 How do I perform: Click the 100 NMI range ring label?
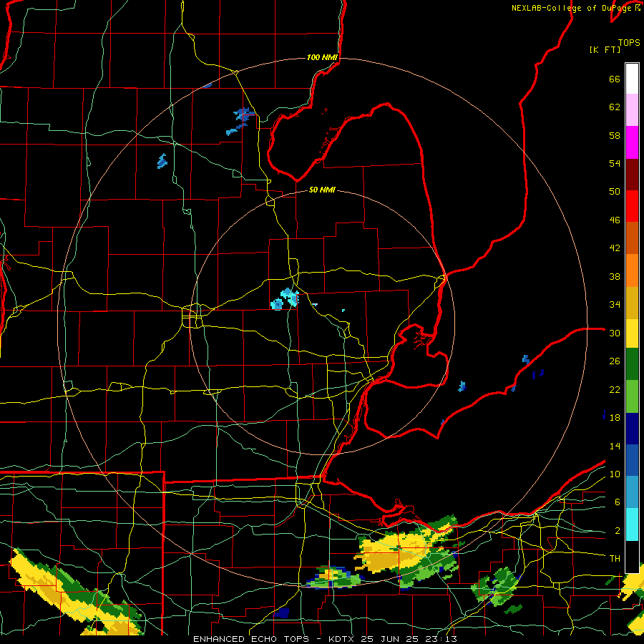[x=322, y=57]
